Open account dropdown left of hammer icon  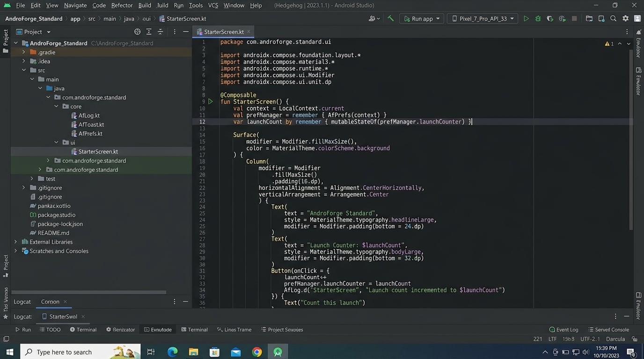(x=374, y=19)
